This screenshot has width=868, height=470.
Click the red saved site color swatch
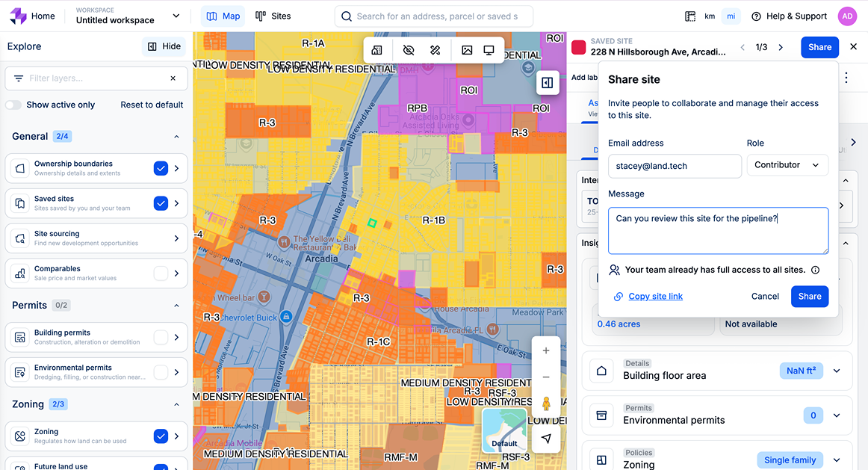coord(578,47)
